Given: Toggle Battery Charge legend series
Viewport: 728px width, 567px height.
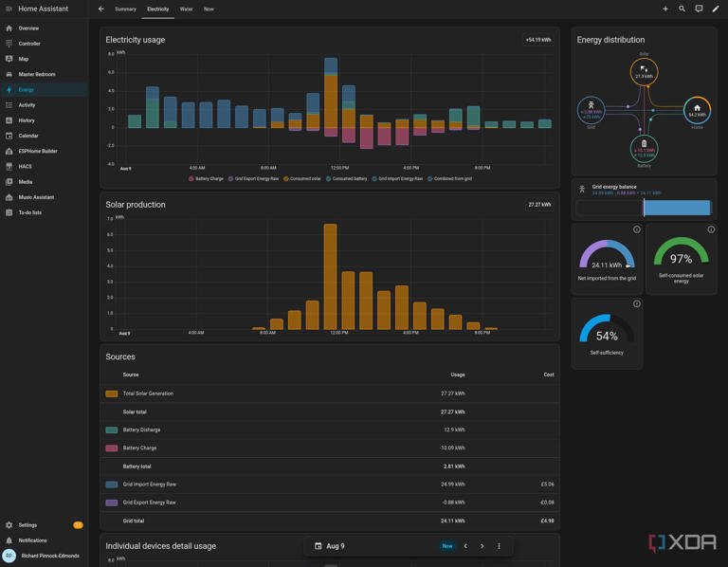Looking at the screenshot, I should [206, 179].
